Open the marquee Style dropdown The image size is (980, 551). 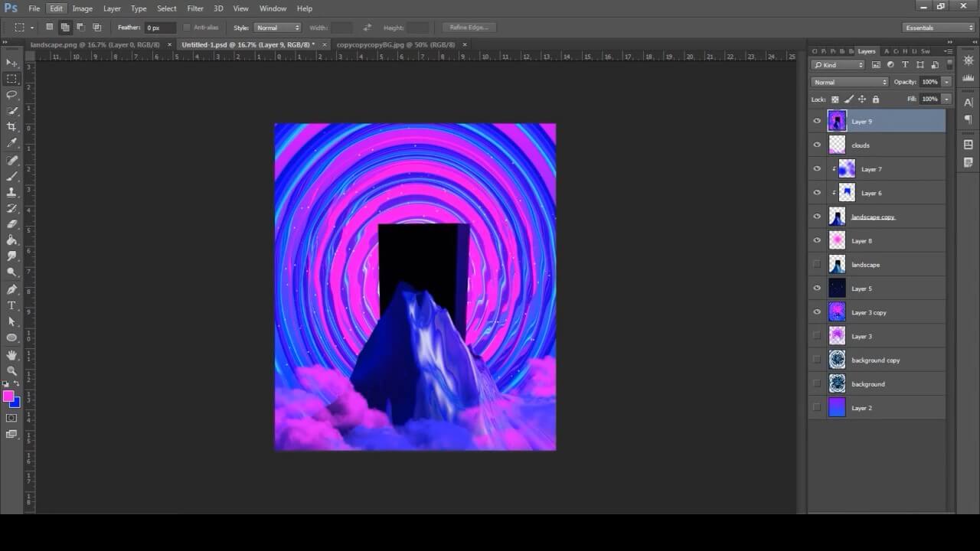point(277,28)
